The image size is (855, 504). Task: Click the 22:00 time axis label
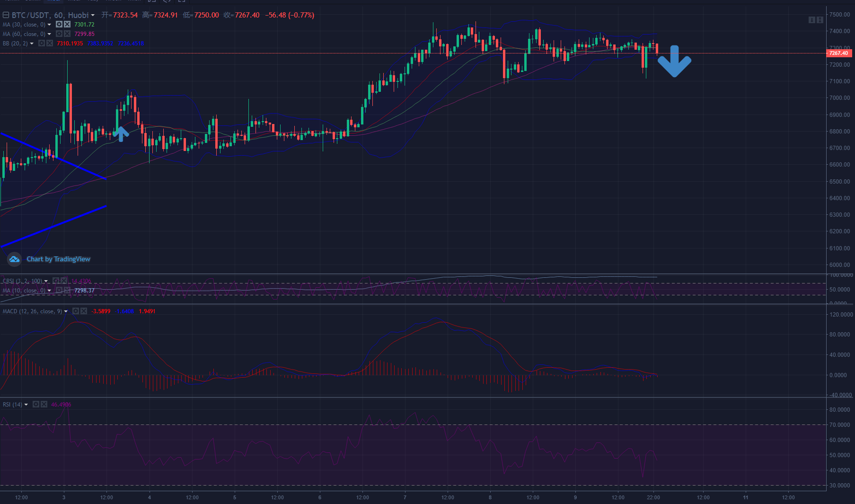point(653,497)
